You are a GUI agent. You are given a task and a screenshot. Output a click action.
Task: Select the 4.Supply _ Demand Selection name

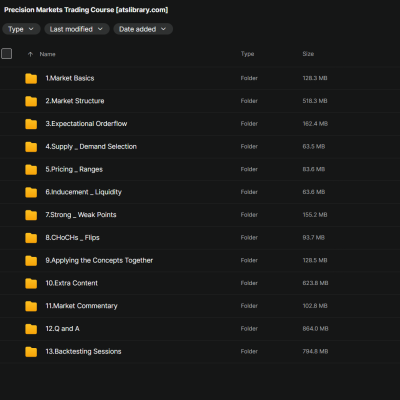pyautogui.click(x=91, y=147)
